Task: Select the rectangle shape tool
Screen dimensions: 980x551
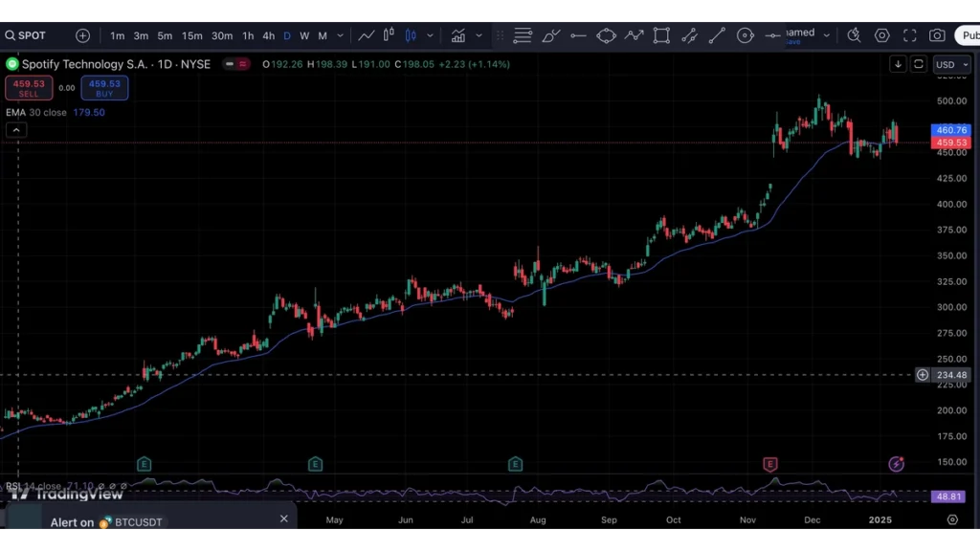Action: point(661,35)
